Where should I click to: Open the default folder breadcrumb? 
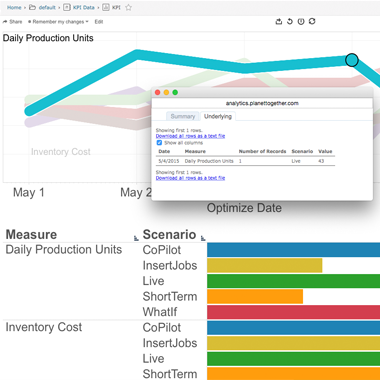point(47,7)
